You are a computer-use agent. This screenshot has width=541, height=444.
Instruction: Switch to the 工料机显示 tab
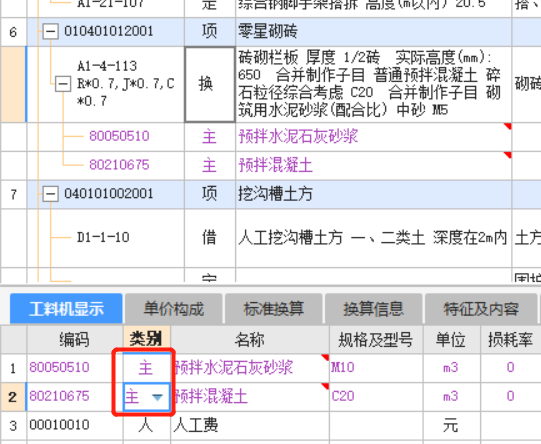coord(66,308)
